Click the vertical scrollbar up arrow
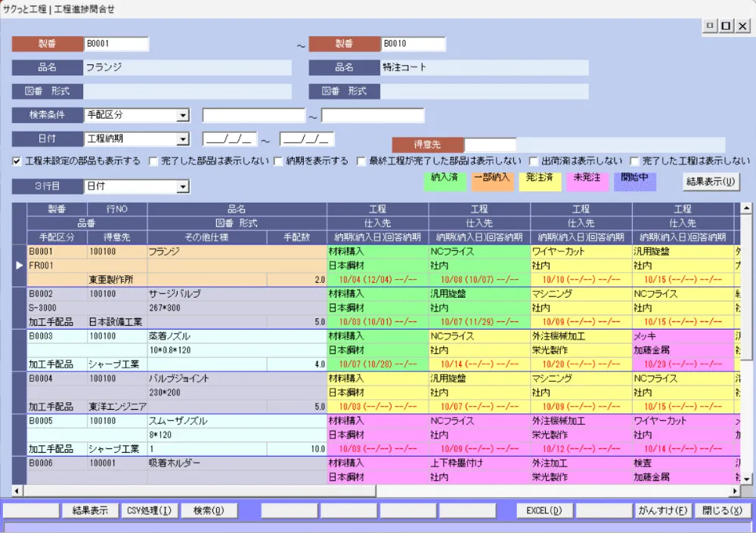Image resolution: width=756 pixels, height=533 pixels. (x=746, y=208)
